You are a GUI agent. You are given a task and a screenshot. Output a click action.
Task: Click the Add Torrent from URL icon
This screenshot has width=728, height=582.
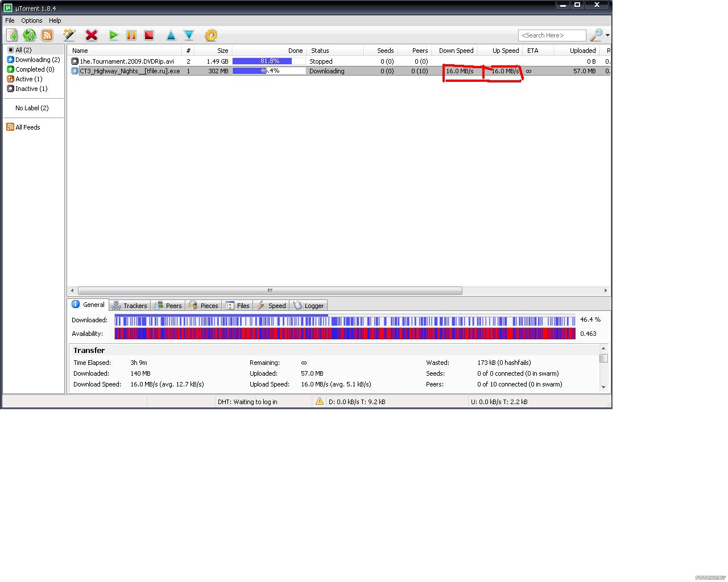coord(30,35)
